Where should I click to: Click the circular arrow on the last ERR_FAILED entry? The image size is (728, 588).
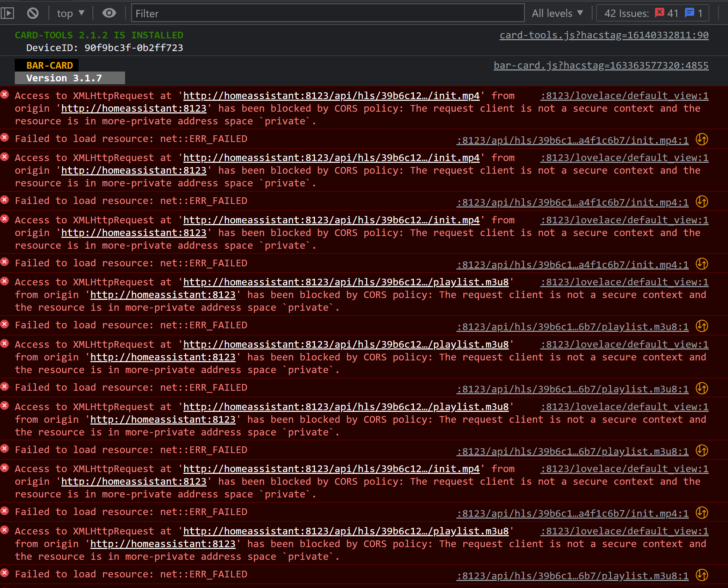tap(702, 575)
